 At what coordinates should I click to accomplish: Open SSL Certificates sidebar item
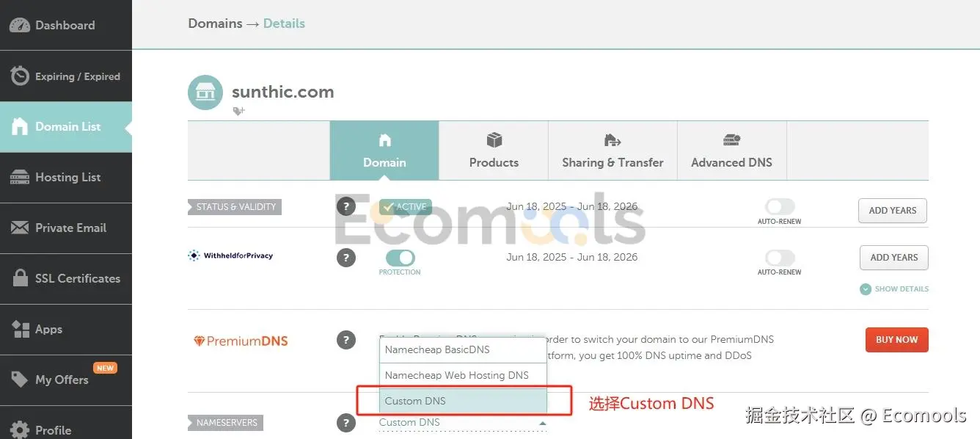tap(66, 278)
